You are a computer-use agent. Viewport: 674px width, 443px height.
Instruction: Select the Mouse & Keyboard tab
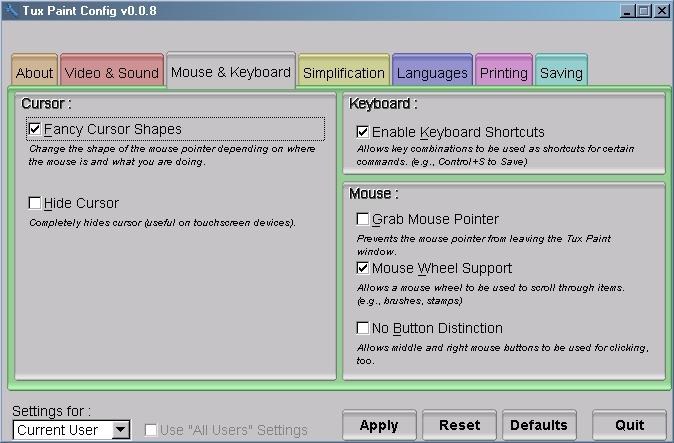pos(231,72)
